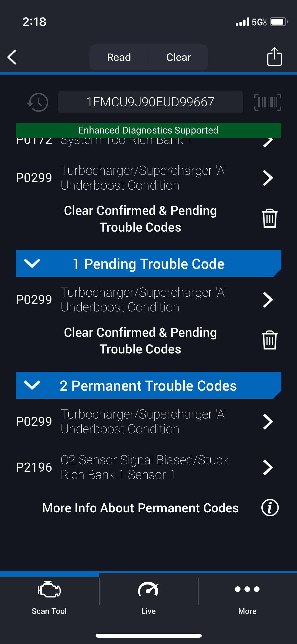
Task: Tap the back arrow icon
Action: pyautogui.click(x=12, y=57)
